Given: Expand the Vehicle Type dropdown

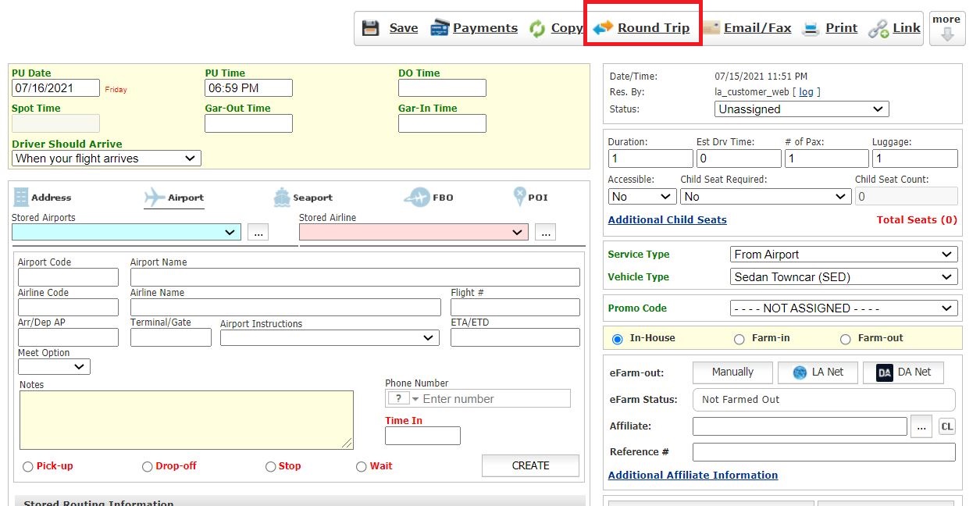Looking at the screenshot, I should click(843, 277).
